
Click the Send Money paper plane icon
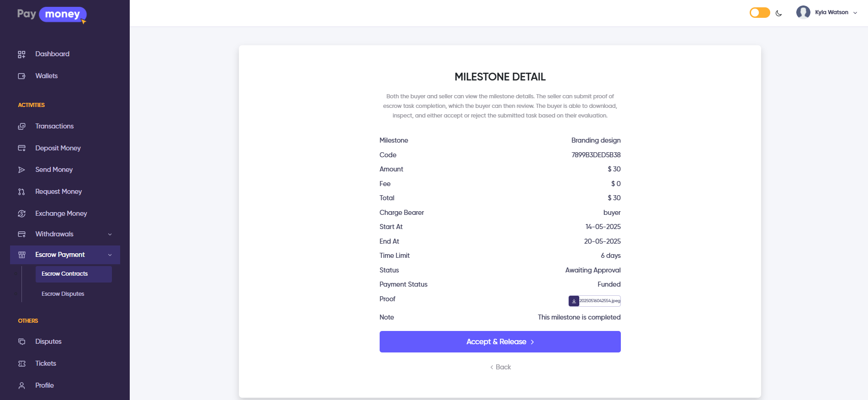[x=21, y=170]
